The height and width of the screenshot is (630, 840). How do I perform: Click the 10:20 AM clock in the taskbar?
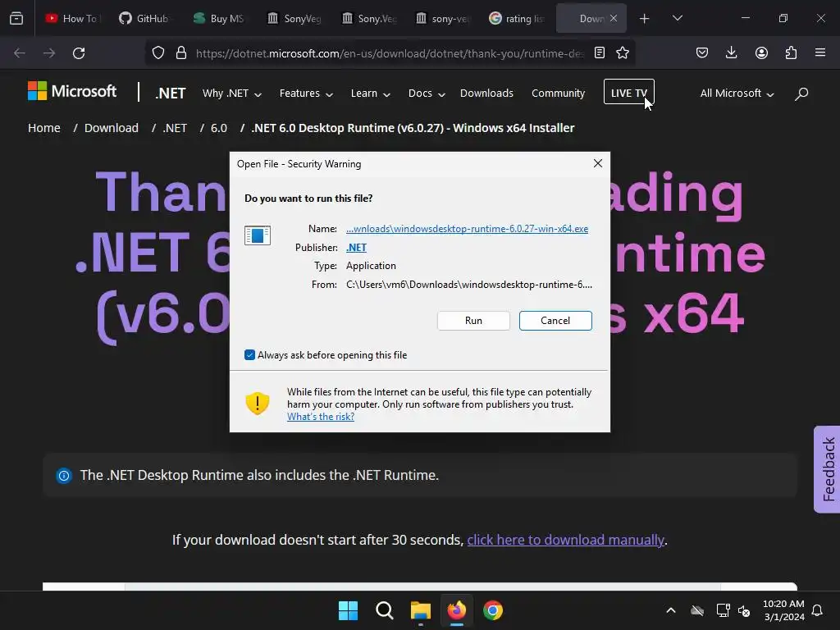coord(783,604)
